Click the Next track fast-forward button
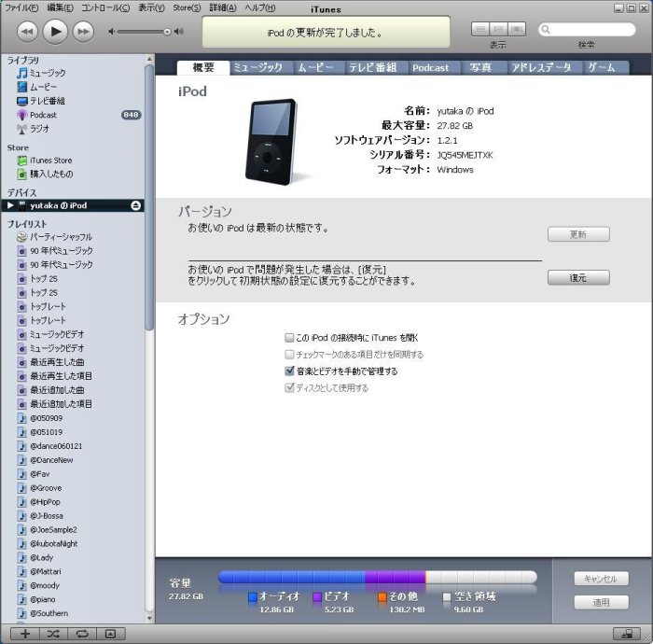Image resolution: width=653 pixels, height=644 pixels. click(x=83, y=32)
